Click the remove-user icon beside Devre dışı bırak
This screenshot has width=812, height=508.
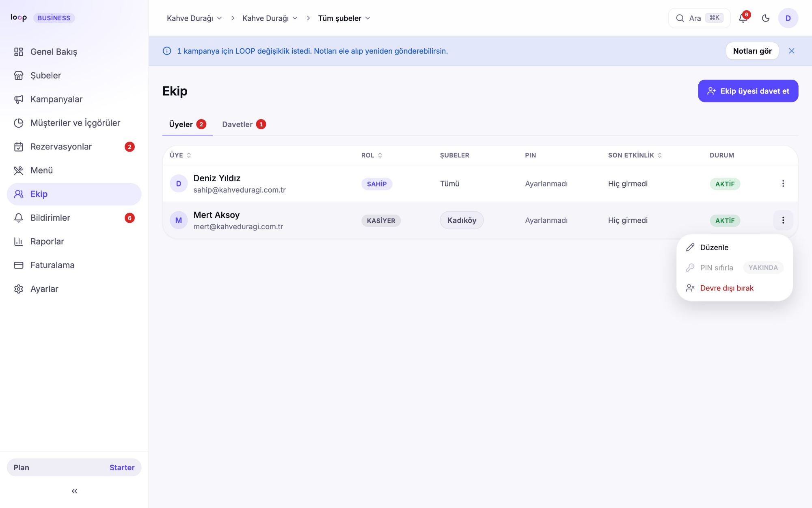690,288
